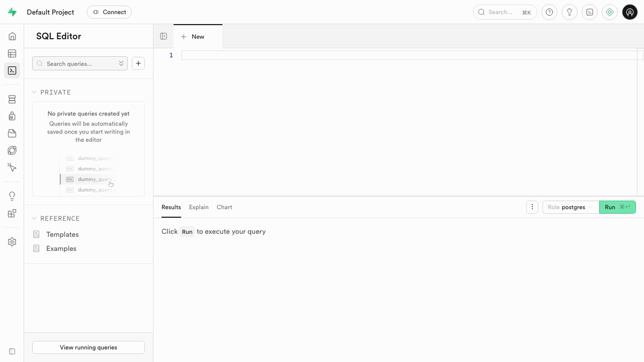Image resolution: width=644 pixels, height=362 pixels.
Task: Collapse the SQL Editor side panel icon
Action: (164, 36)
